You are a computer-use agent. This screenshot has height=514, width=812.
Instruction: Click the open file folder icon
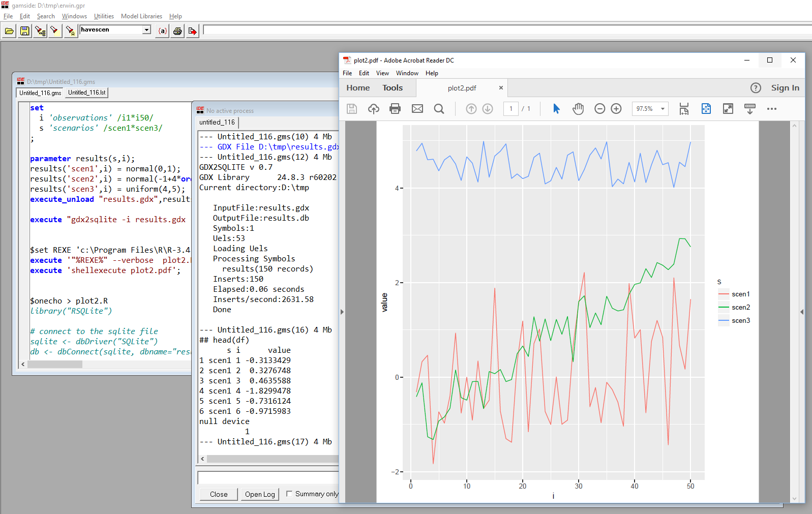coord(9,31)
